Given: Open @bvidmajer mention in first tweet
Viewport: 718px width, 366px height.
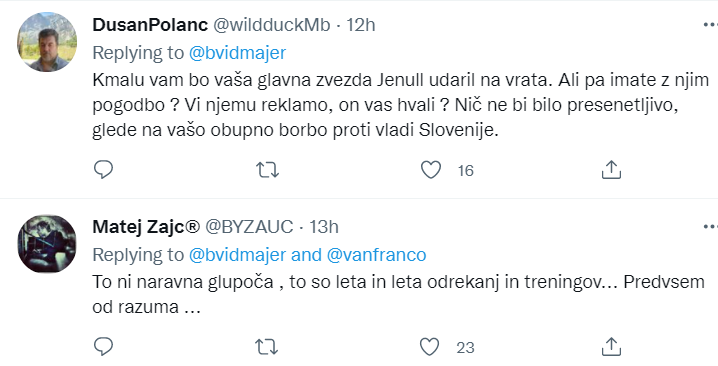Looking at the screenshot, I should point(238,53).
